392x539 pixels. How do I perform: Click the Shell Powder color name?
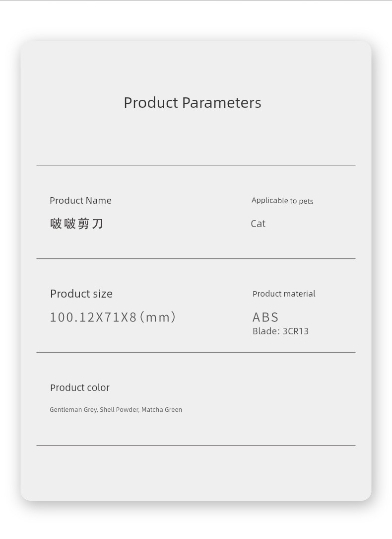119,410
